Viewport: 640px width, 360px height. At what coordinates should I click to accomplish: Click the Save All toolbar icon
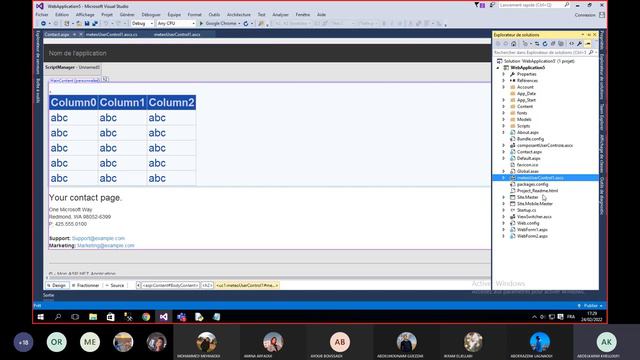(95, 23)
